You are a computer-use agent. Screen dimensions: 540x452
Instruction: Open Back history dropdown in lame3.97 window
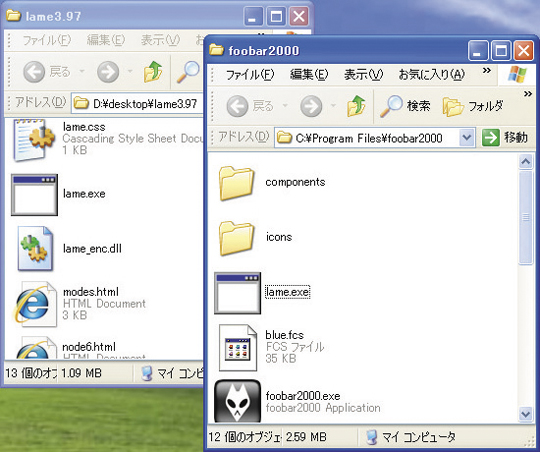(82, 71)
